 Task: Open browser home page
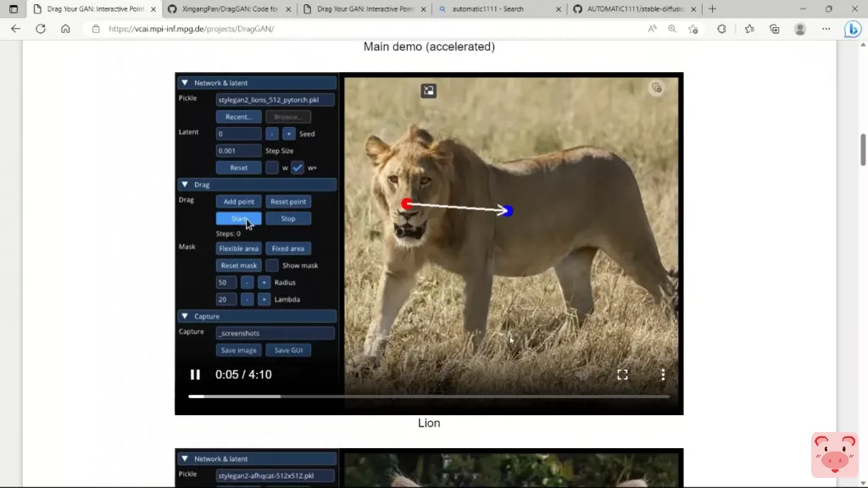click(x=65, y=29)
